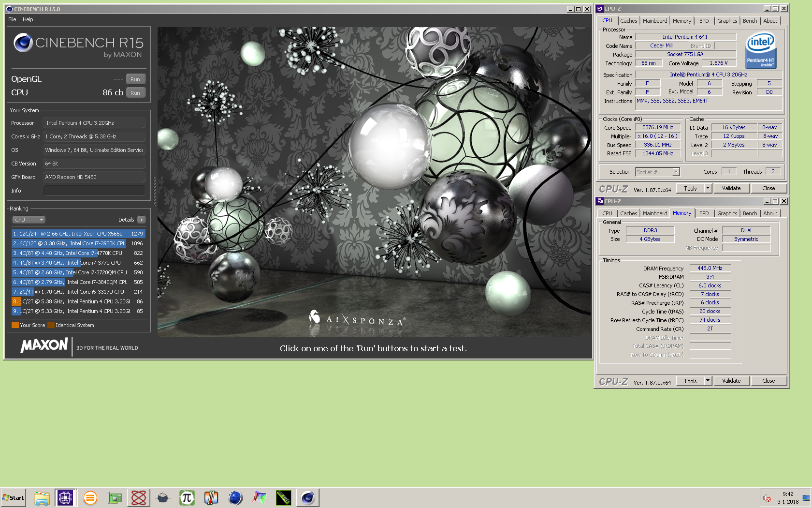Click the tray icon next to the date
Image resolution: width=812 pixels, height=508 pixels.
(x=806, y=498)
